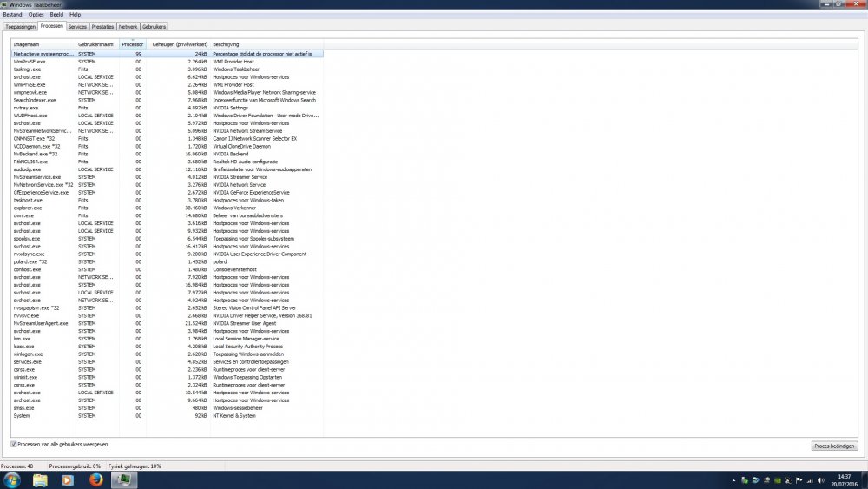Launch Windows Media Player from taskbar
This screenshot has height=489, width=868.
68,480
